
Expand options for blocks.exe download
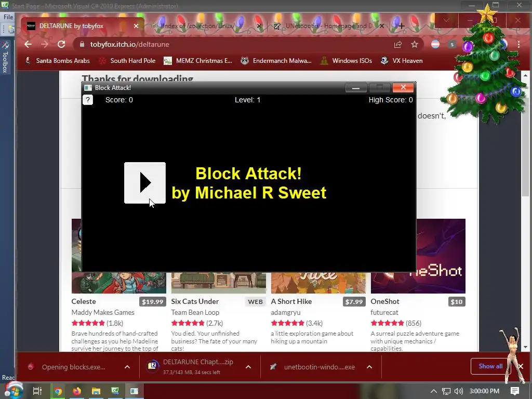[127, 367]
